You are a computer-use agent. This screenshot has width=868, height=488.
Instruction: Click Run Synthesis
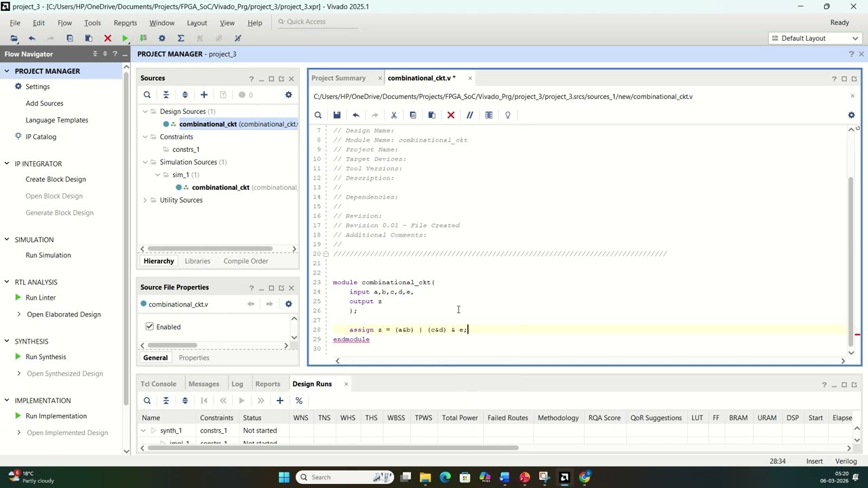click(45, 357)
